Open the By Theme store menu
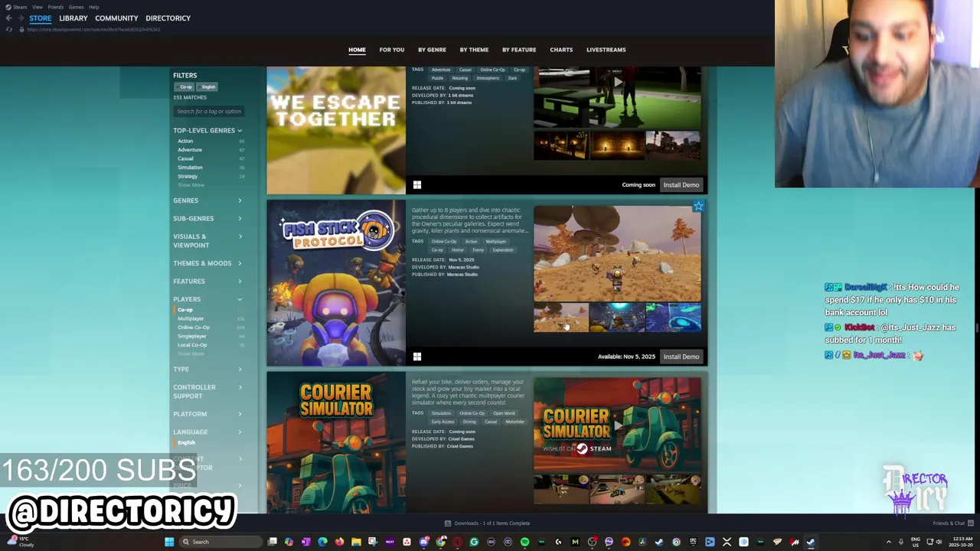 (x=474, y=50)
